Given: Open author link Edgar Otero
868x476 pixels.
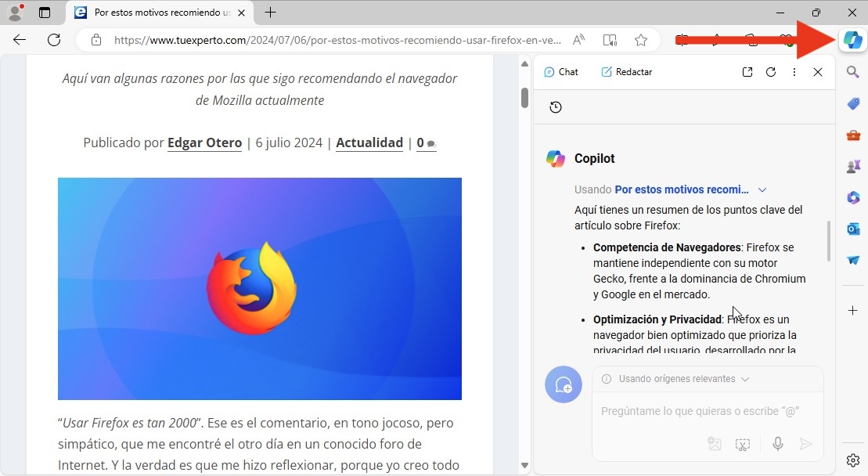Looking at the screenshot, I should pyautogui.click(x=205, y=142).
